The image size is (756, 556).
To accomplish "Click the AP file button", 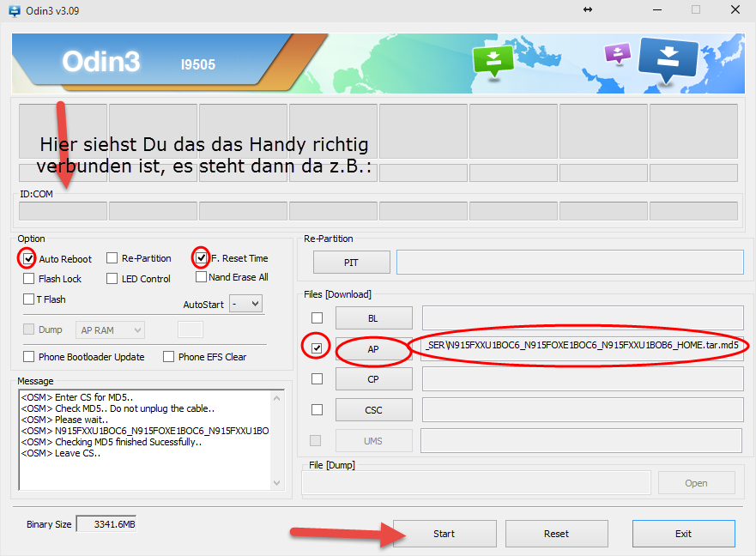I will coord(373,348).
